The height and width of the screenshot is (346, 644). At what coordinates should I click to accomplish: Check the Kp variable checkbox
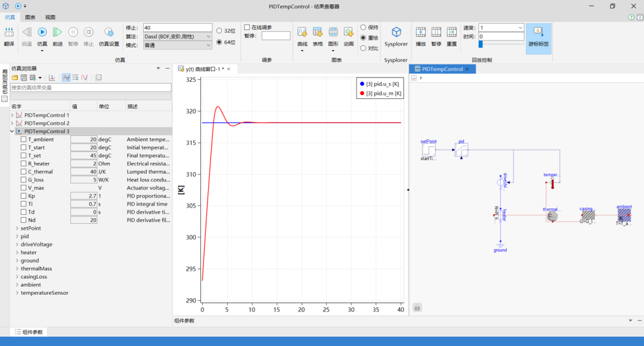(x=23, y=196)
